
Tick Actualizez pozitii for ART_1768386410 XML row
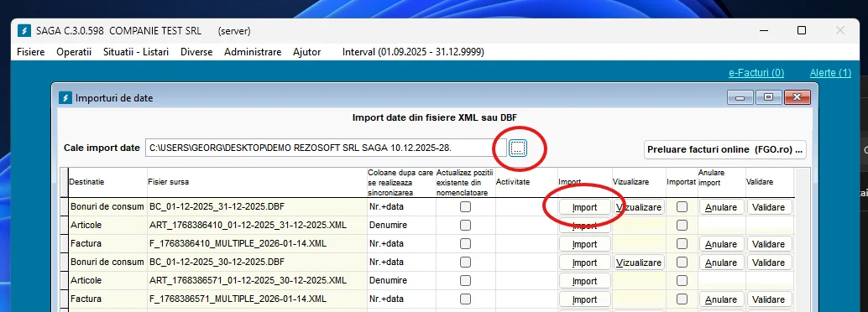point(466,225)
